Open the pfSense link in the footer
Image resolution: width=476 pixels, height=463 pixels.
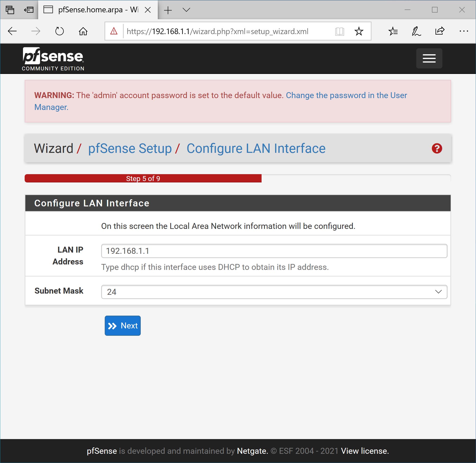(102, 451)
